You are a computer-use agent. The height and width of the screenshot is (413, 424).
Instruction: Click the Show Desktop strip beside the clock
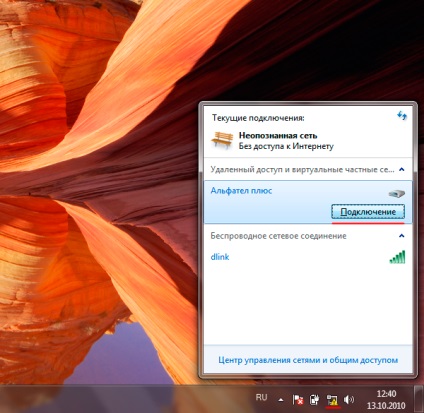tap(419, 399)
